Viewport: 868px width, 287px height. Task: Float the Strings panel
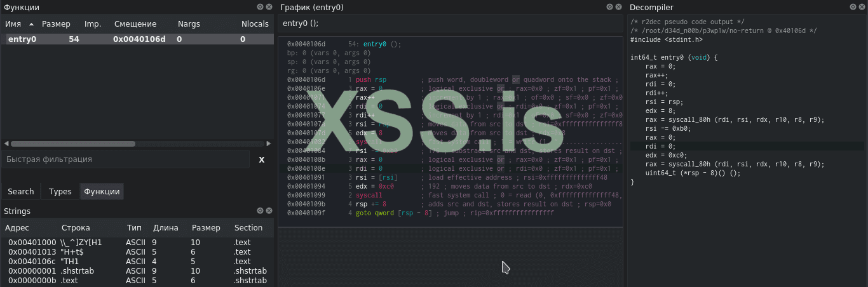coord(260,211)
